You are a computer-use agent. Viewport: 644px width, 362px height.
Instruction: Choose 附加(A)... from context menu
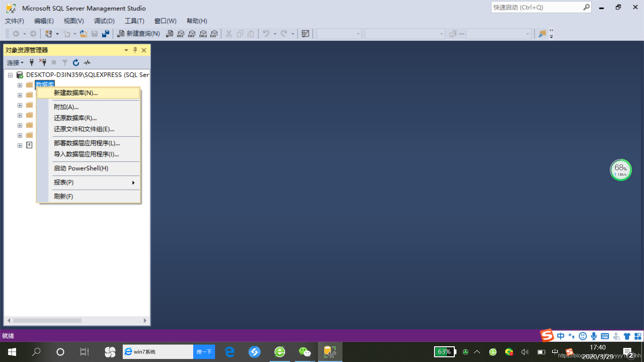(88, 107)
